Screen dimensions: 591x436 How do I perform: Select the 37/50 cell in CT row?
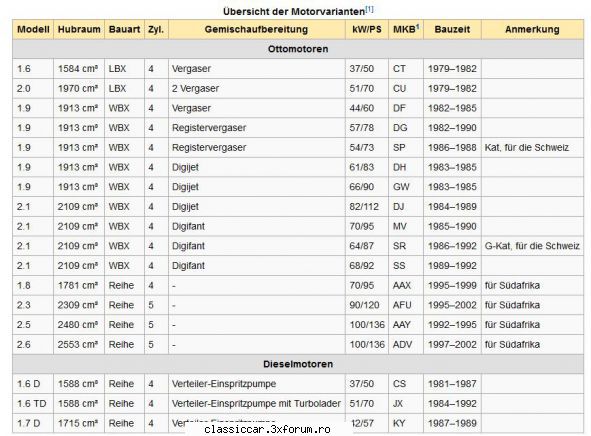tap(367, 69)
